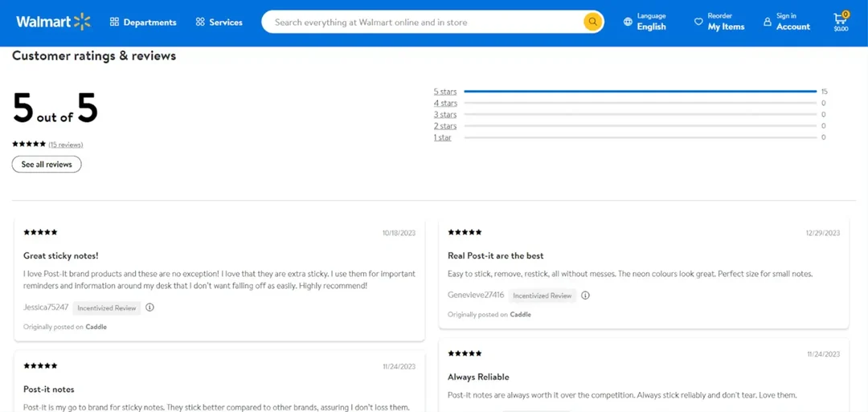Click the globe Language icon
This screenshot has width=868, height=412.
click(x=628, y=22)
